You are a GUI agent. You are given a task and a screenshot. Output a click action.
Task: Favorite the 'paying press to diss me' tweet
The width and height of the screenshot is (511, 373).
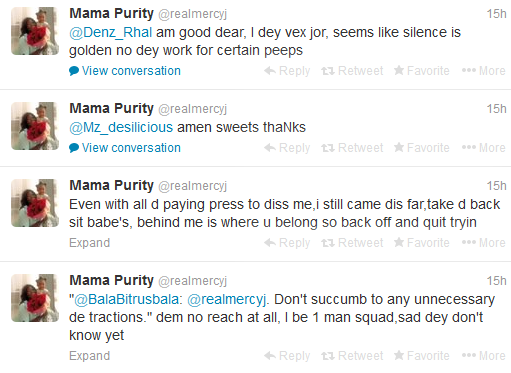point(421,243)
